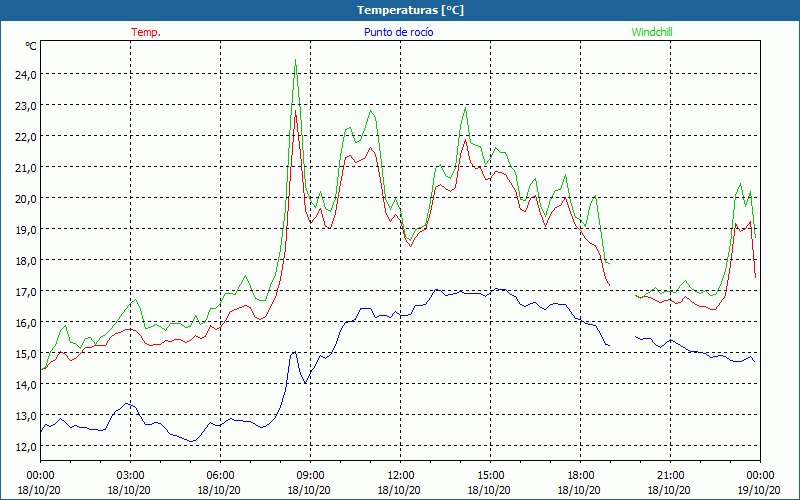Click the 21,0 y-axis value
This screenshot has height=500, width=800.
coord(26,167)
